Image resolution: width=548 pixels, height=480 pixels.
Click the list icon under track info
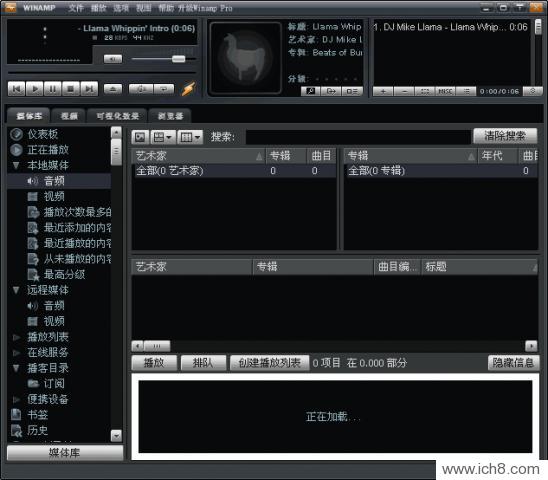[352, 91]
